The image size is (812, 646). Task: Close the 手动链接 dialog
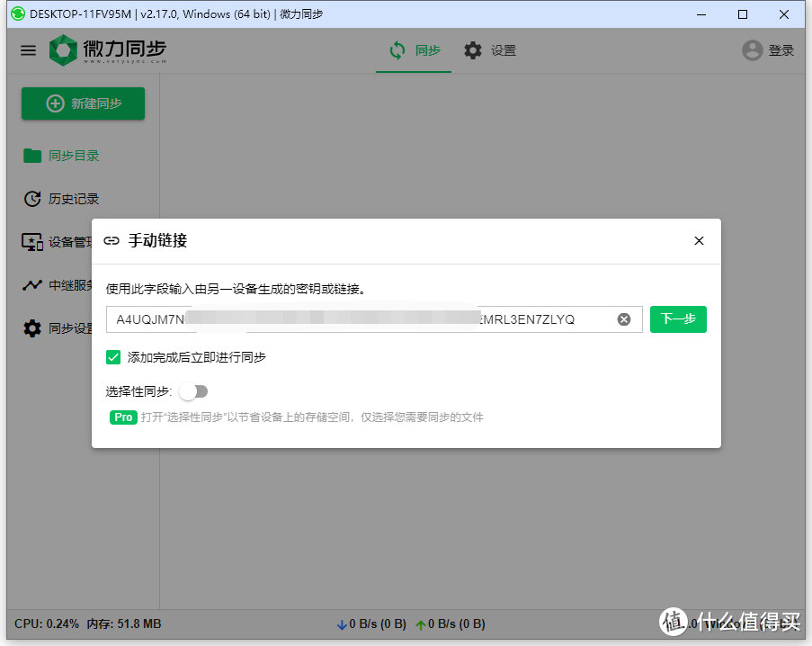coord(699,240)
